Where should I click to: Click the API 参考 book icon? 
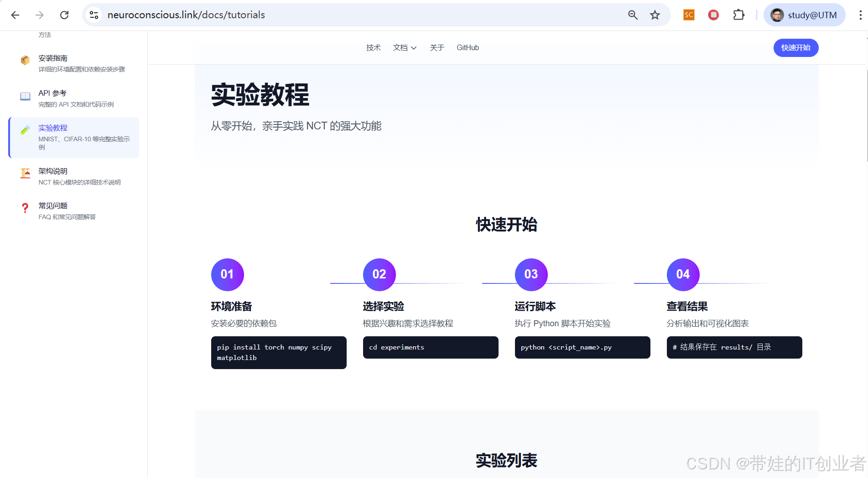pyautogui.click(x=25, y=96)
